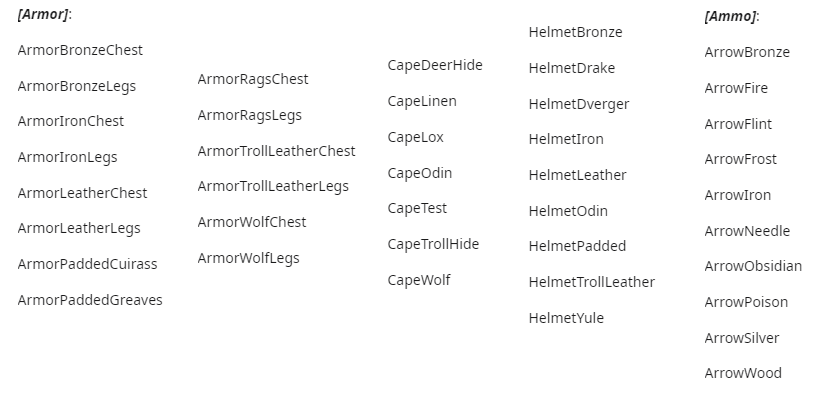Screen dimensions: 817x398
Task: Click the ArmorTrollLeatherChest item
Action: point(276,151)
